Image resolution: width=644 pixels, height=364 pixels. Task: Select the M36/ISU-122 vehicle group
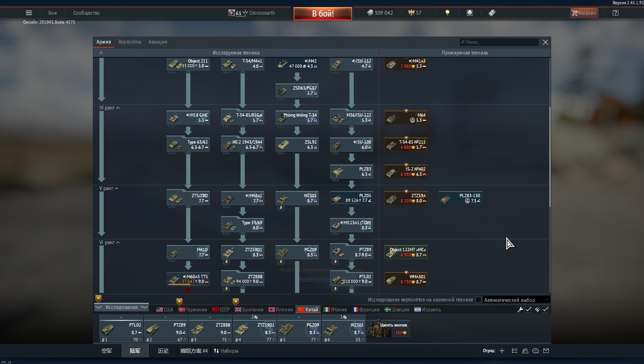tap(351, 118)
